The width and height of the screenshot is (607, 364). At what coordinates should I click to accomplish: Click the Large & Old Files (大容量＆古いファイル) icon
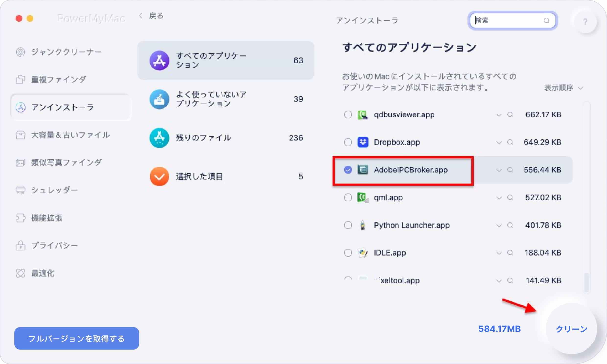pyautogui.click(x=21, y=135)
